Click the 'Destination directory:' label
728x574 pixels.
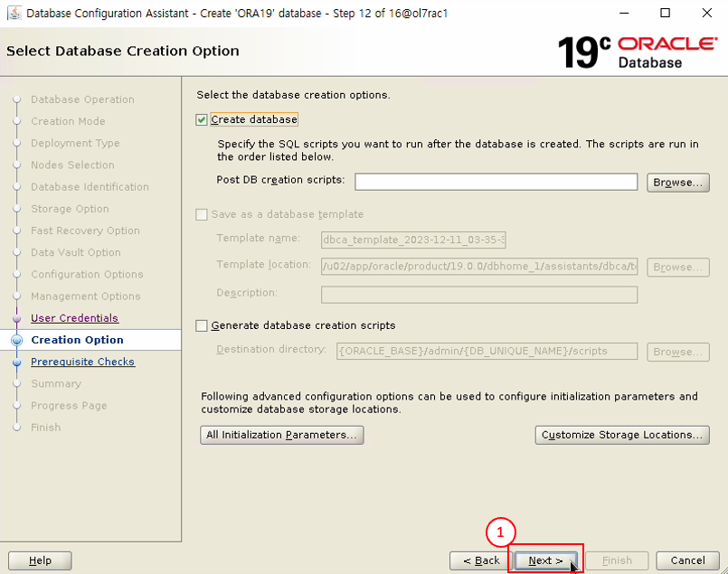coord(271,349)
